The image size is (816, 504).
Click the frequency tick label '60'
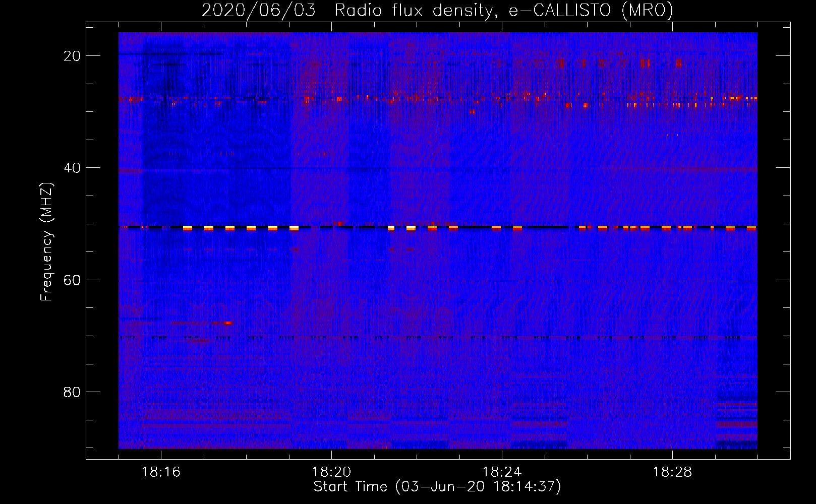click(x=72, y=280)
